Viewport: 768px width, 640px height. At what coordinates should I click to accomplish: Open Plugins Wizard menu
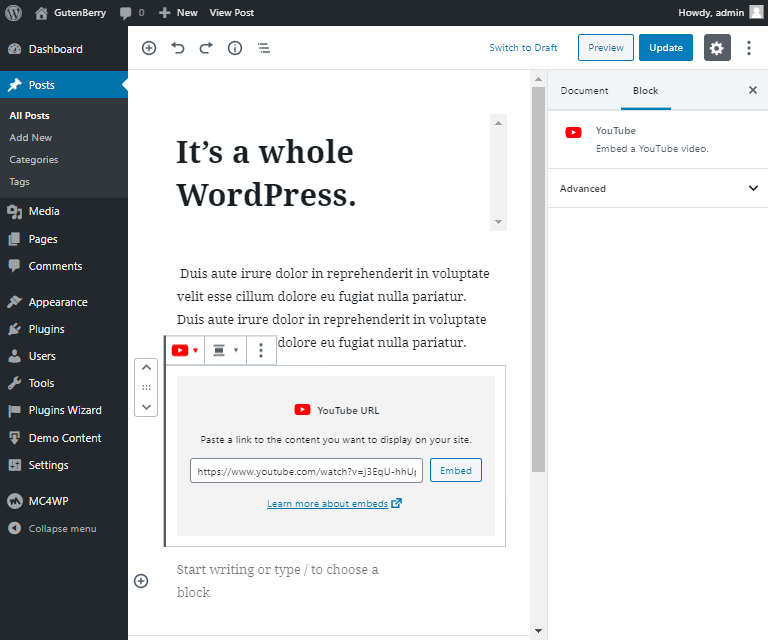(x=64, y=410)
